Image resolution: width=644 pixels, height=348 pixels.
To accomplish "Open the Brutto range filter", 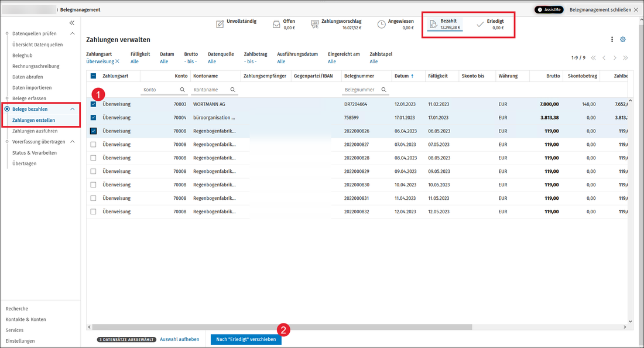I will (191, 62).
